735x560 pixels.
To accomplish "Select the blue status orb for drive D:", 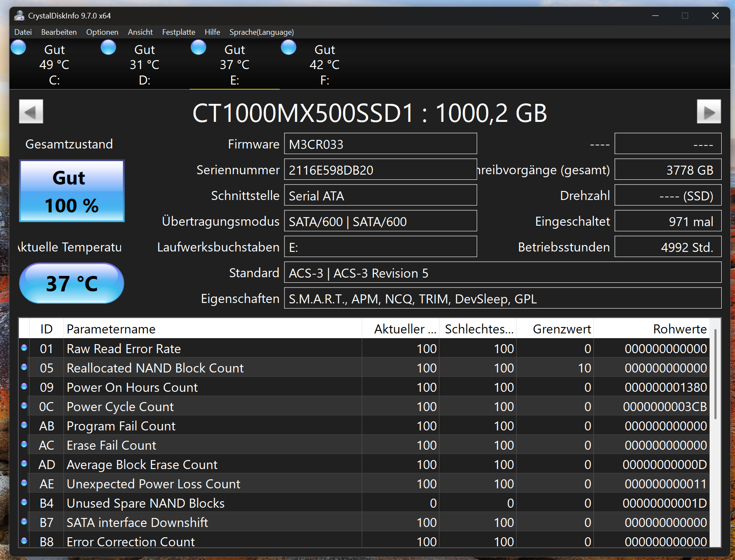I will point(109,47).
